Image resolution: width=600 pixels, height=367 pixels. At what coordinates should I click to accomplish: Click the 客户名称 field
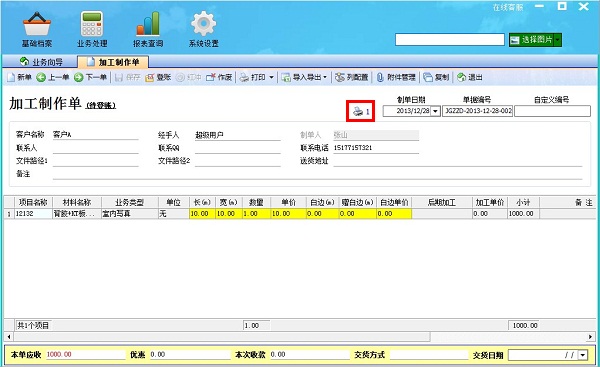coord(96,135)
